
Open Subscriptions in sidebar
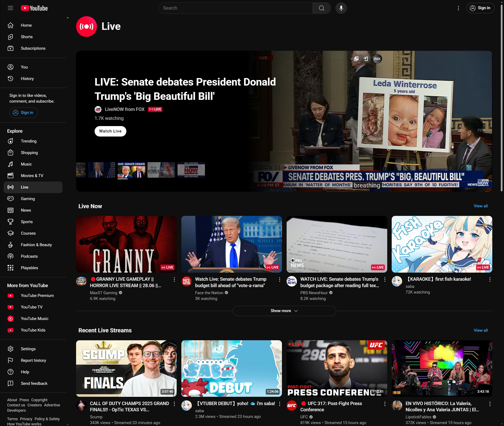33,48
